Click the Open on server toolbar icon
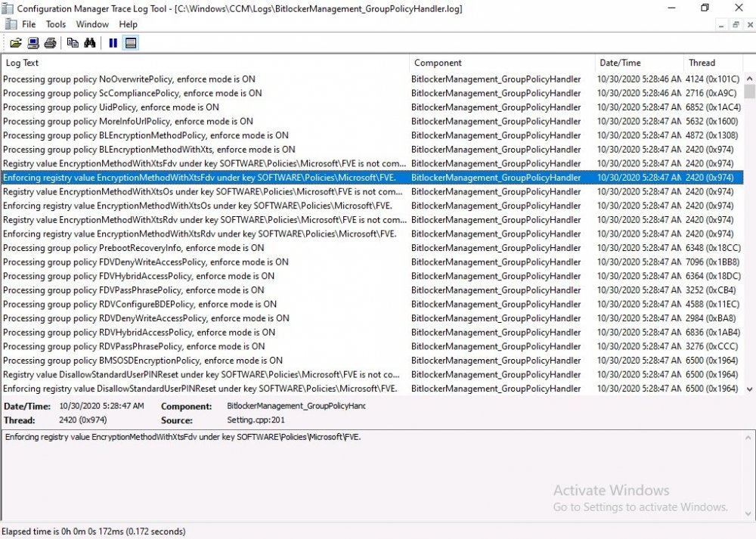 [33, 43]
